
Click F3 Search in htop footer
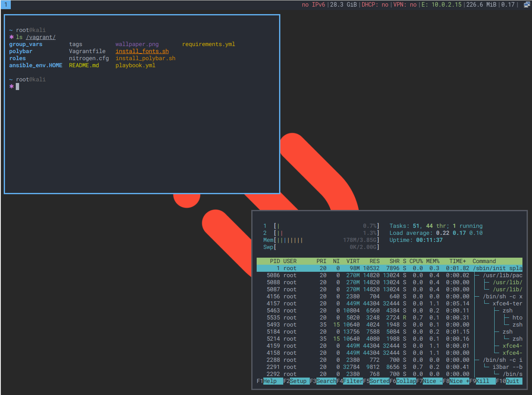(323, 381)
